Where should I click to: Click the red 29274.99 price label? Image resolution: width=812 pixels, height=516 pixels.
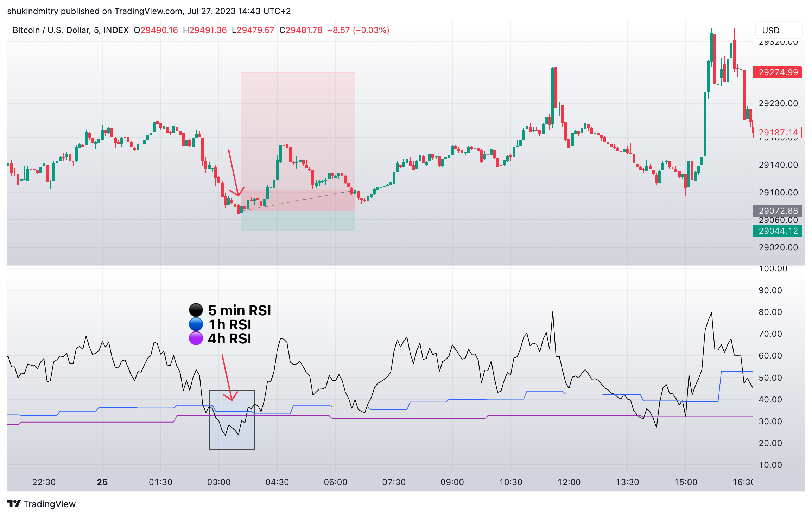click(x=777, y=72)
